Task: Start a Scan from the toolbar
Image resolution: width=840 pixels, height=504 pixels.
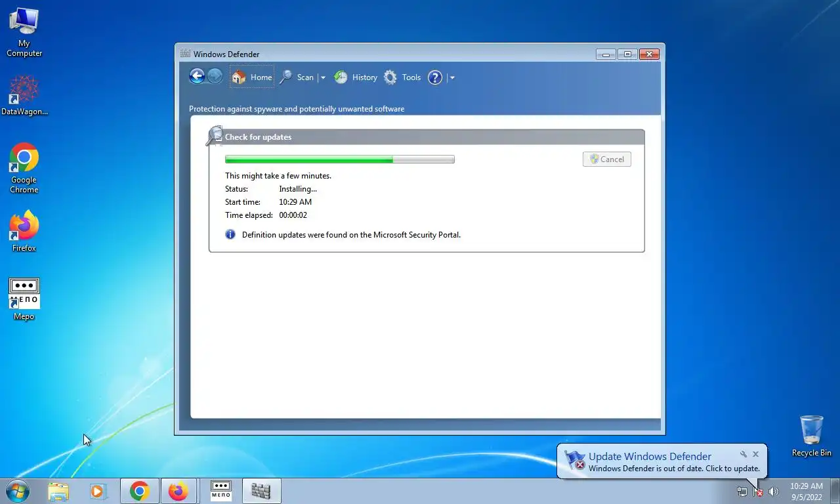Action: point(297,77)
